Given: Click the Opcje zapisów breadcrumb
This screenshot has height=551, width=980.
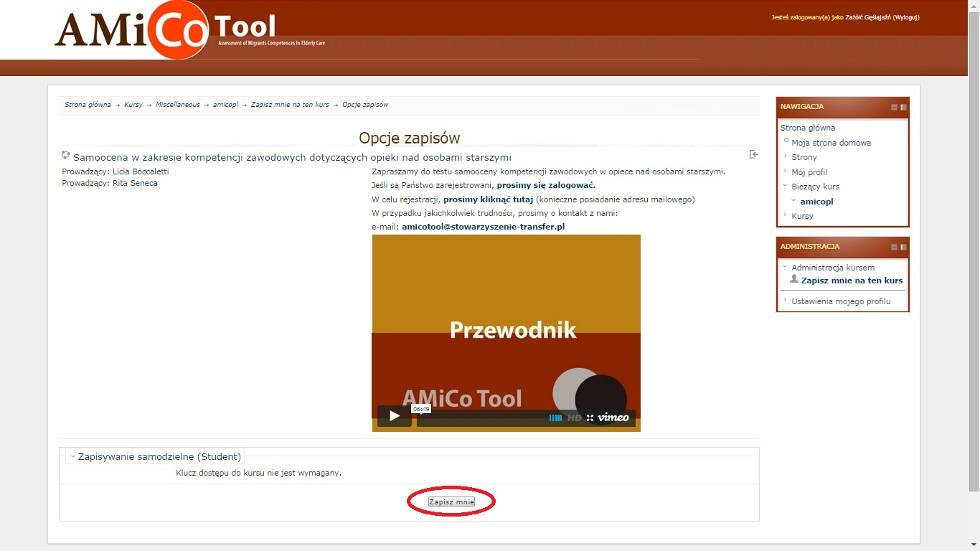Looking at the screenshot, I should tap(365, 105).
